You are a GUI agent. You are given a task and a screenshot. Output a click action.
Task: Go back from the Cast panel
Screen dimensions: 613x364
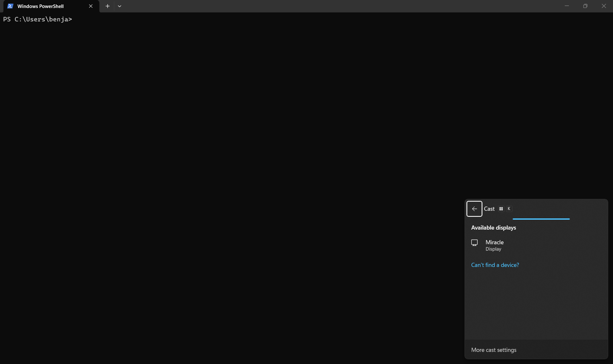pos(474,209)
